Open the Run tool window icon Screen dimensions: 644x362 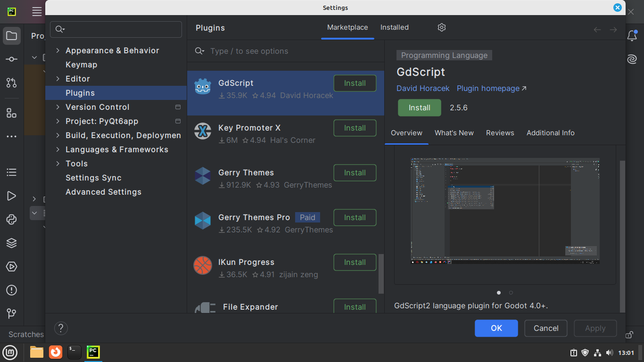pos(12,196)
